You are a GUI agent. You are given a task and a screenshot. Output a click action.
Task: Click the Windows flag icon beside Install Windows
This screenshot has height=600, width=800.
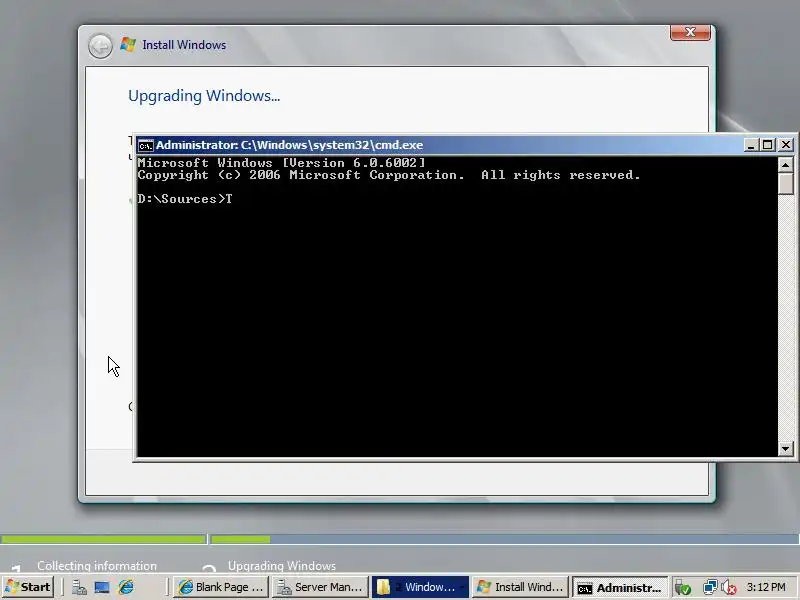click(128, 45)
